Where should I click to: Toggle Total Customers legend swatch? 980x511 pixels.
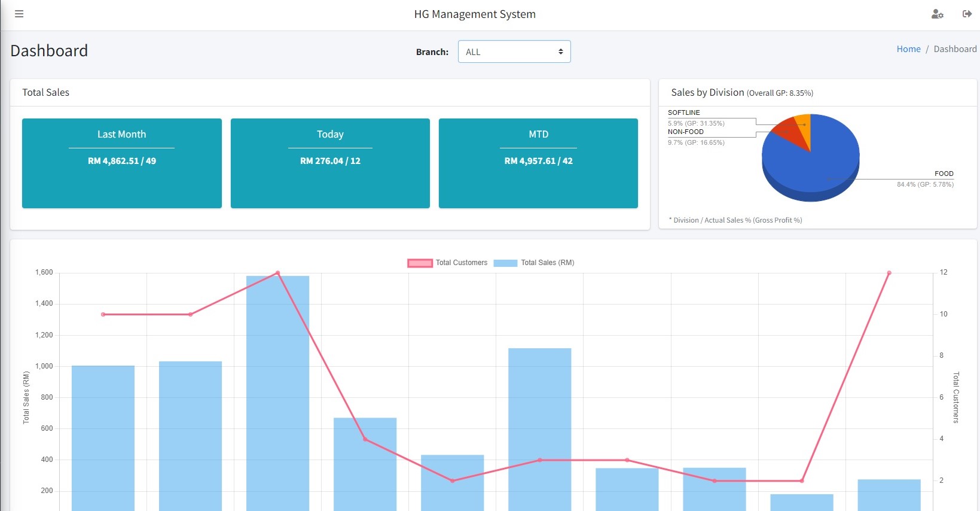(x=420, y=263)
